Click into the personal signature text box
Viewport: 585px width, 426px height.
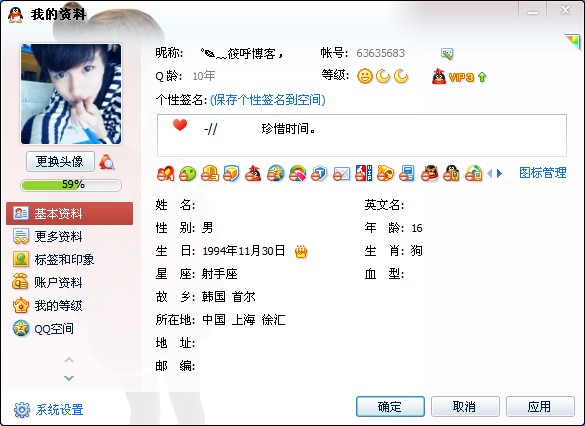362,135
